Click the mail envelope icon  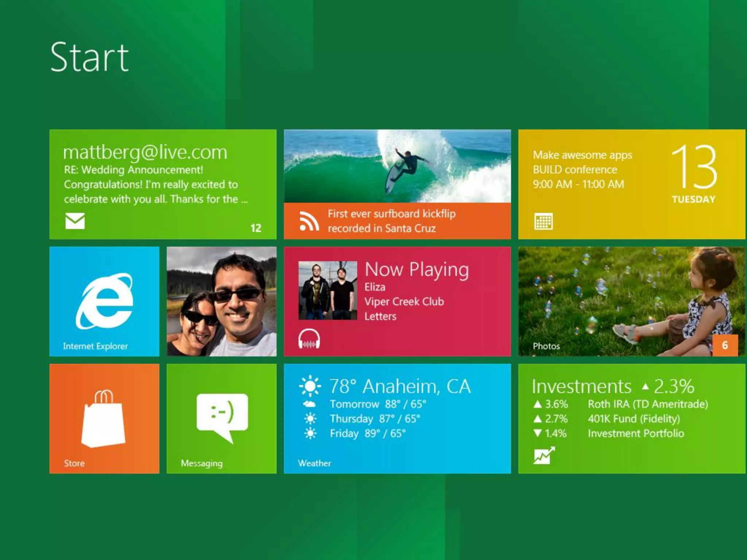pyautogui.click(x=75, y=221)
